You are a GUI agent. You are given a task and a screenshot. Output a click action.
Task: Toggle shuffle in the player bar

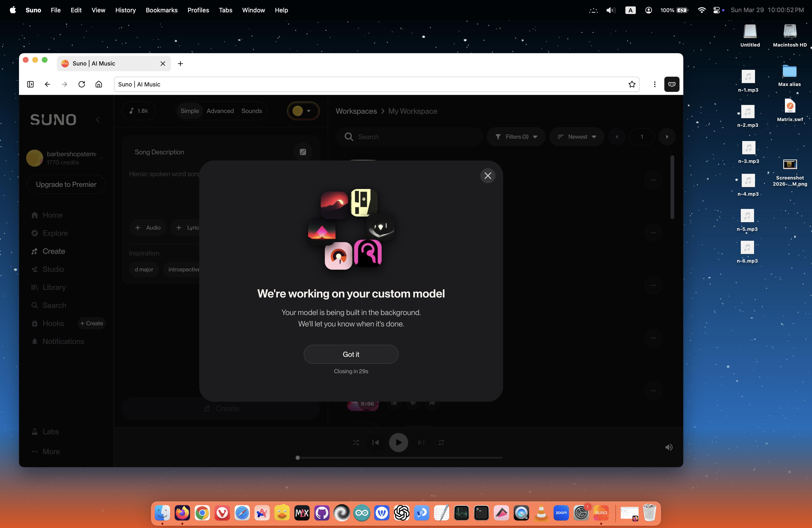pos(356,442)
